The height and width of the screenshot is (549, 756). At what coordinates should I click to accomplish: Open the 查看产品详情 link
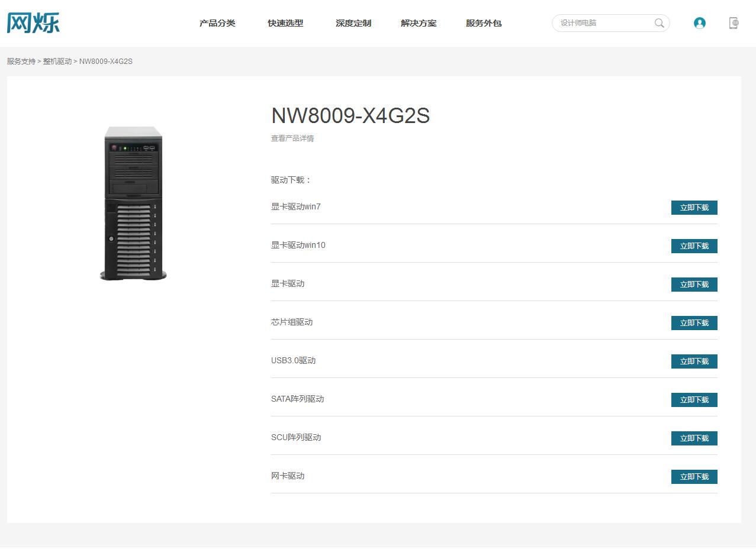click(x=292, y=138)
